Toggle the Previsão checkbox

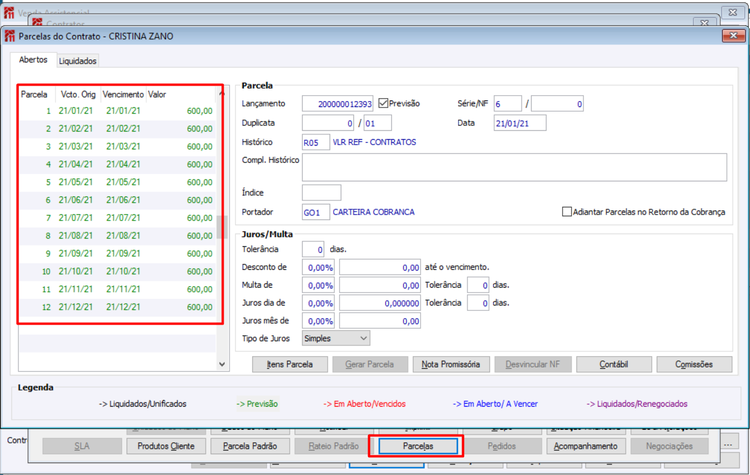(383, 103)
